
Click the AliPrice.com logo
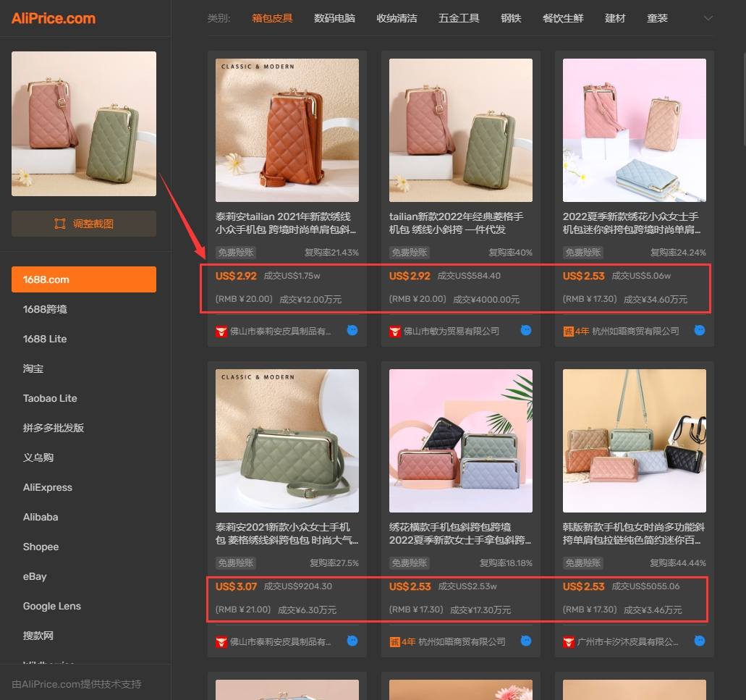[x=54, y=18]
